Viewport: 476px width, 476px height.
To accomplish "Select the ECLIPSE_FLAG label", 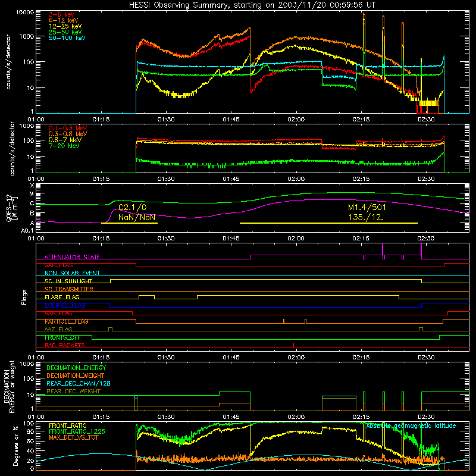I will pos(65,305).
